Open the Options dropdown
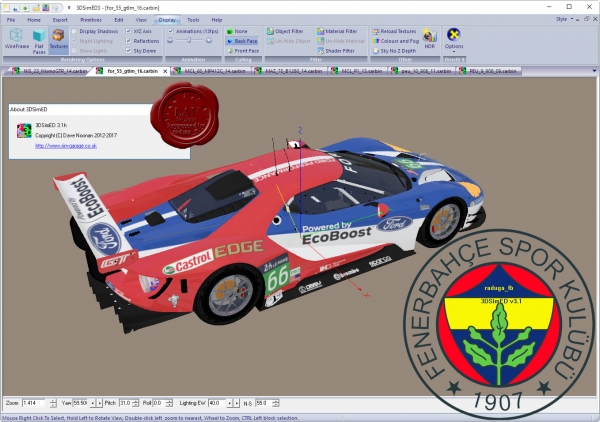Screen dimensions: 600x422 pos(454,40)
